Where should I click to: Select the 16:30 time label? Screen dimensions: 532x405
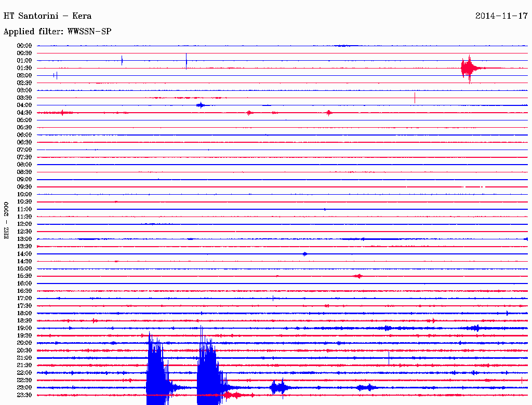[x=24, y=291]
